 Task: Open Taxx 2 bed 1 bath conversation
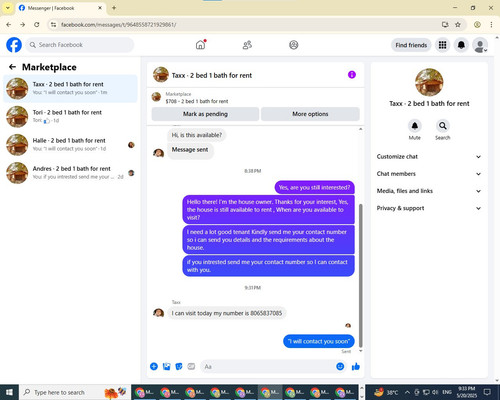coord(70,89)
